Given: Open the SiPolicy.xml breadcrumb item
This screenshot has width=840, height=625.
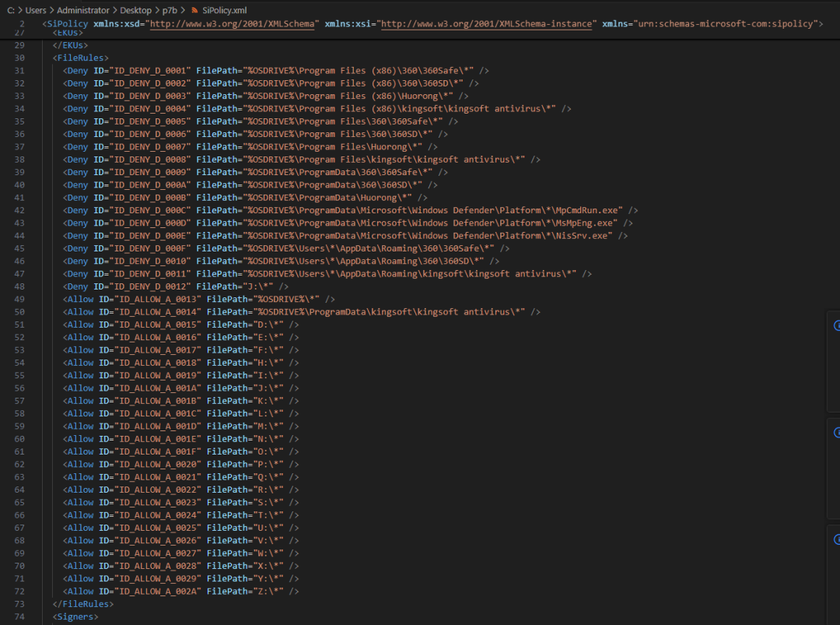Looking at the screenshot, I should 225,10.
